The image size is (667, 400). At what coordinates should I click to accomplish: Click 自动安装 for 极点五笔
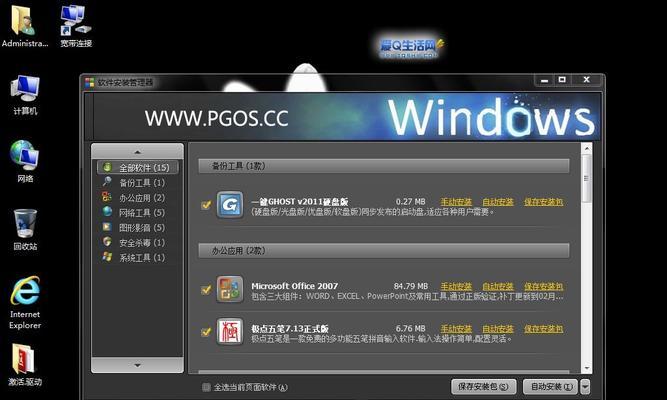tap(498, 329)
